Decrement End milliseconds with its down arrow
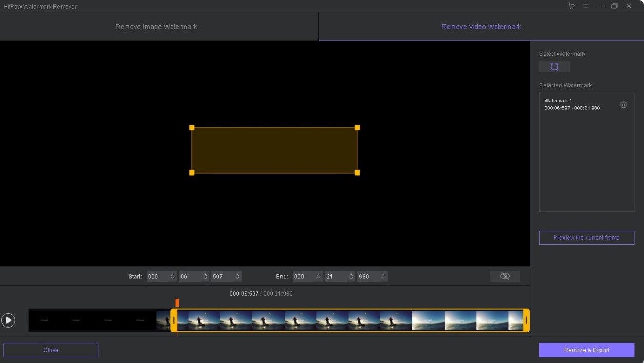Viewport: 644px width, 363px height. [383, 278]
